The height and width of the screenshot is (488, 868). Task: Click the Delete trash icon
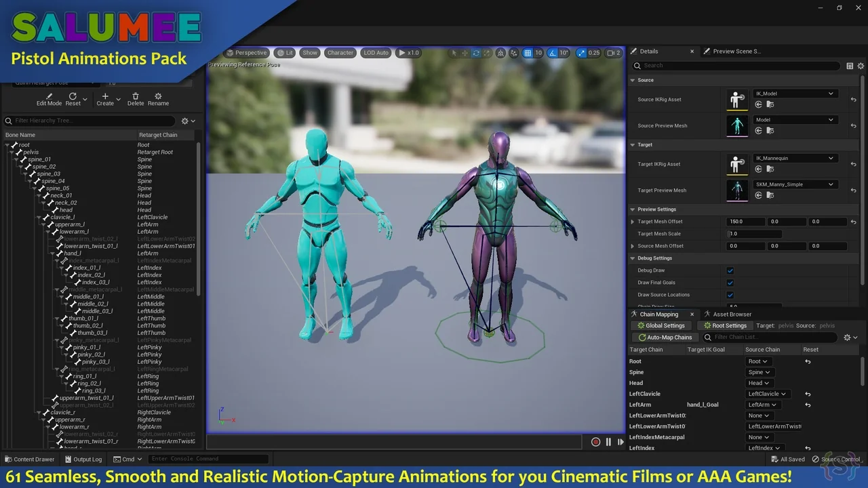pos(136,97)
